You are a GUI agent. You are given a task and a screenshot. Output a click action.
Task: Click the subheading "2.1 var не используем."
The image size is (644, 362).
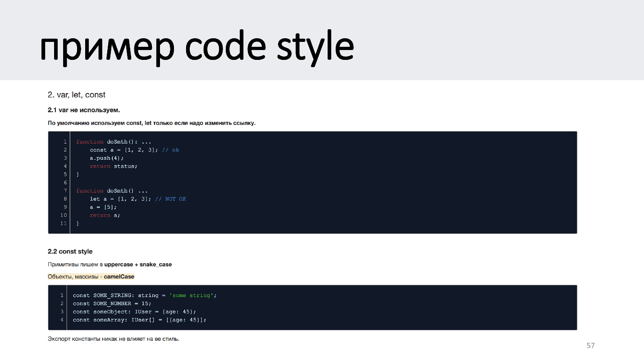pyautogui.click(x=84, y=110)
